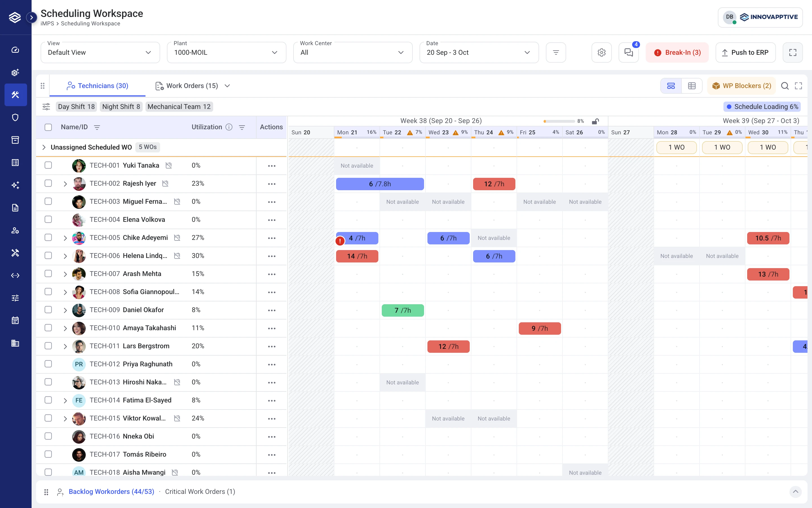Open filter settings sliders icon by Day Shift
Viewport: 812px width, 508px height.
[46, 106]
